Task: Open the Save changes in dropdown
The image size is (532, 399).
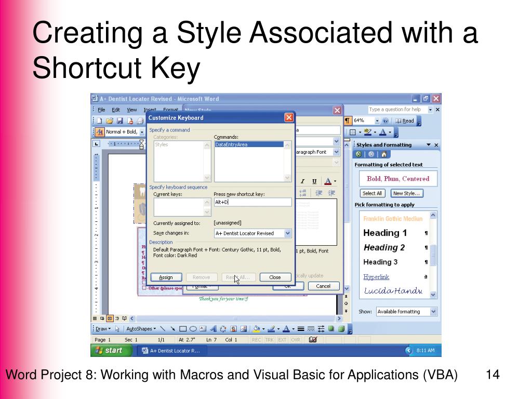Action: coord(287,233)
